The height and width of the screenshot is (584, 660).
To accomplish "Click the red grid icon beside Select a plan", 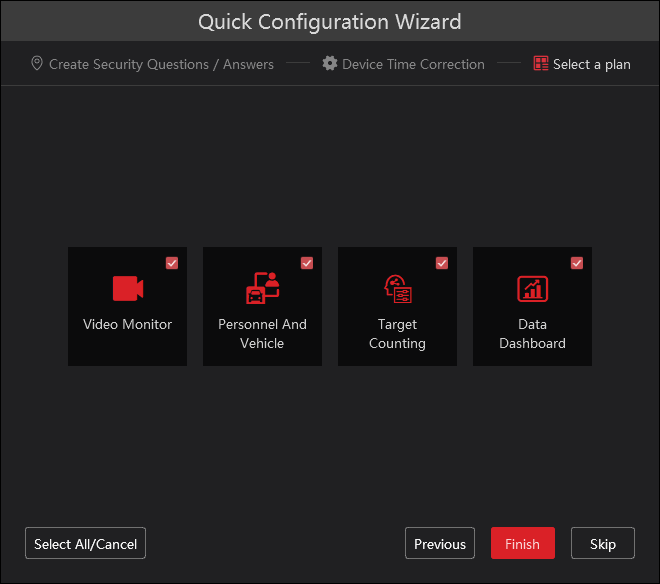I will pos(541,64).
